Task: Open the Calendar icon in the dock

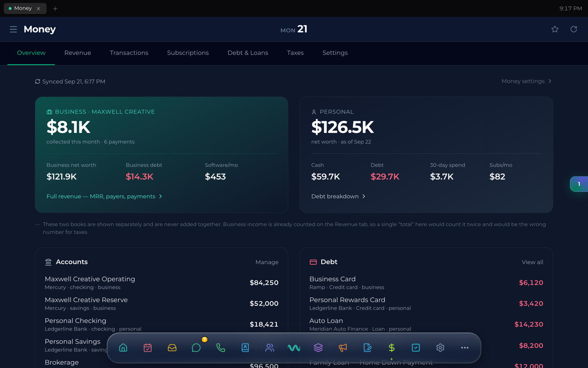Action: point(148,348)
